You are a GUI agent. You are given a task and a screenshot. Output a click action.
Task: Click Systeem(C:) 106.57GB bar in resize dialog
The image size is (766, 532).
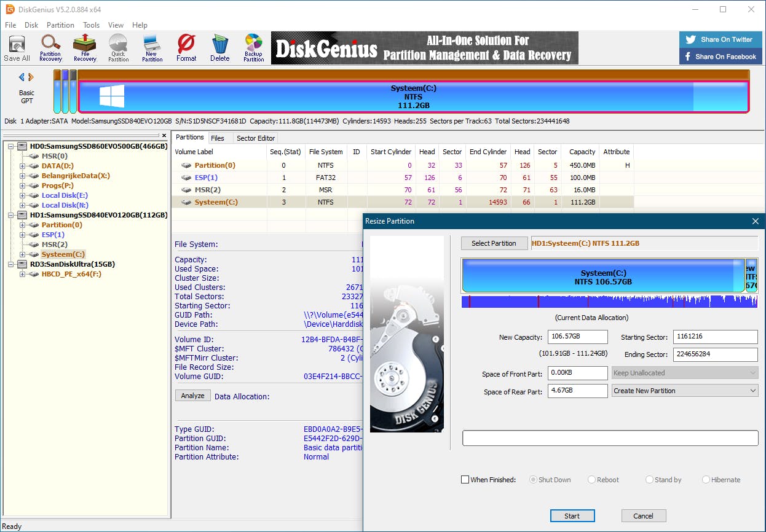tap(603, 275)
